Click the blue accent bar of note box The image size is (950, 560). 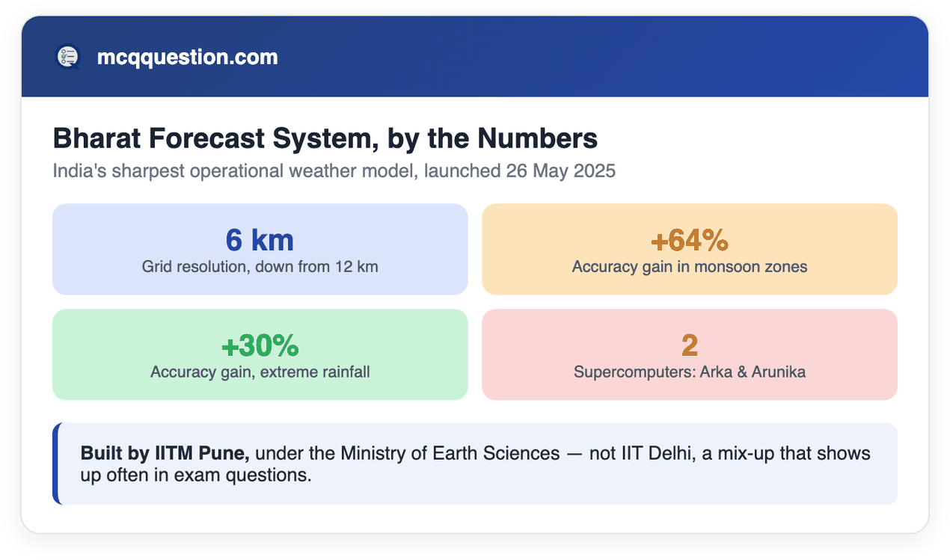[x=55, y=464]
